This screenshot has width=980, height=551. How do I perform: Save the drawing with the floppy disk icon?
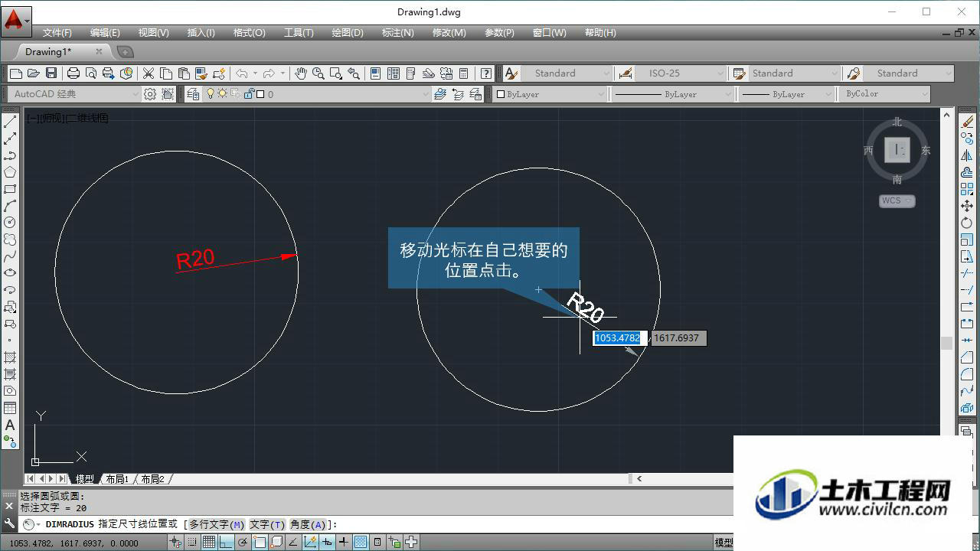[51, 73]
